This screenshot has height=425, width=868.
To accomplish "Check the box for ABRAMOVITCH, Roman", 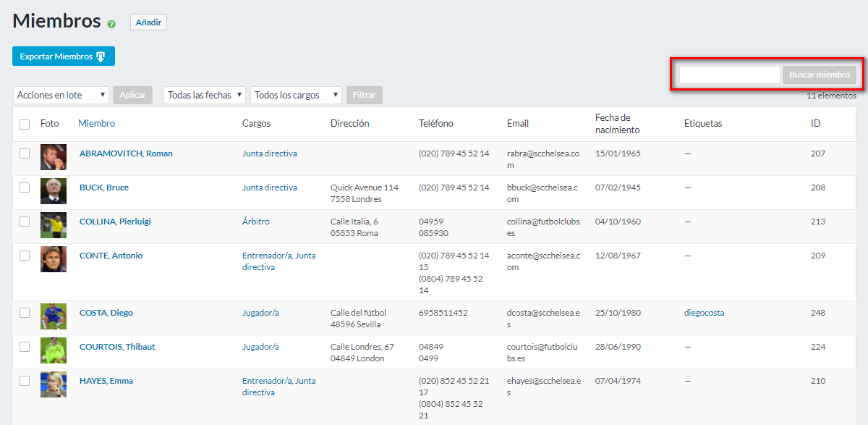I will 25,153.
